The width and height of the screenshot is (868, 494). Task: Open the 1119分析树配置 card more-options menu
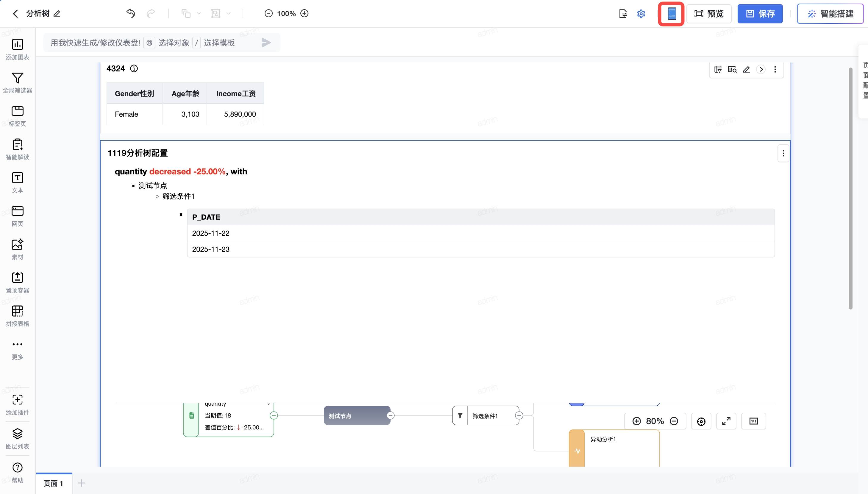pyautogui.click(x=783, y=153)
